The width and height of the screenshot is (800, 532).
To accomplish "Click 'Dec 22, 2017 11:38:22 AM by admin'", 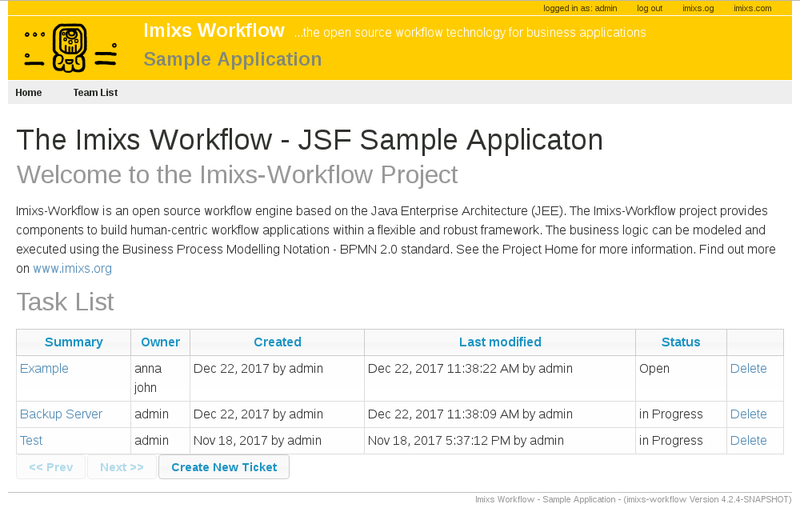I will coord(470,368).
